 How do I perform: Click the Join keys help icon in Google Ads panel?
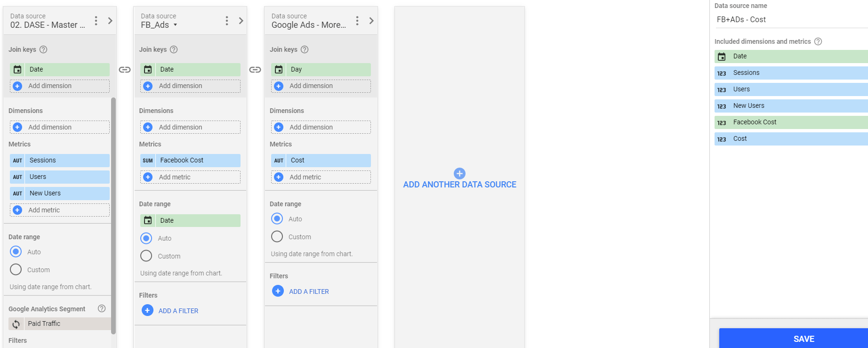tap(305, 49)
